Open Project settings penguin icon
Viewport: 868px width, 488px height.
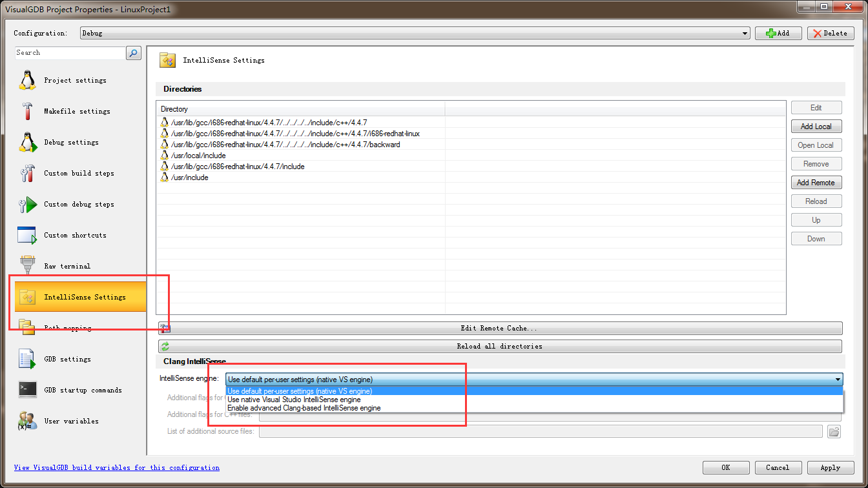coord(27,80)
